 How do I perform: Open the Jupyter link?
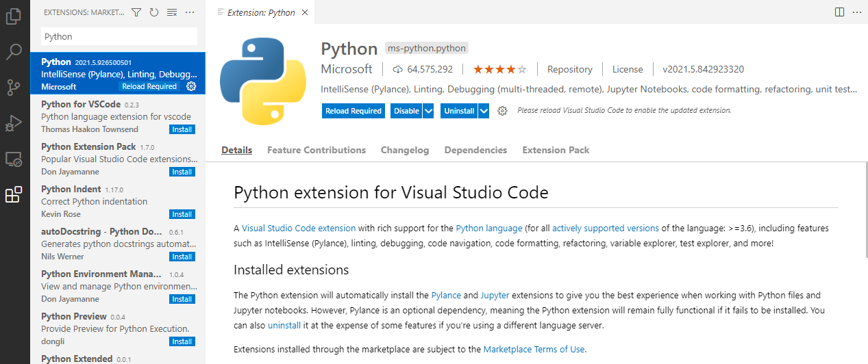coord(495,295)
